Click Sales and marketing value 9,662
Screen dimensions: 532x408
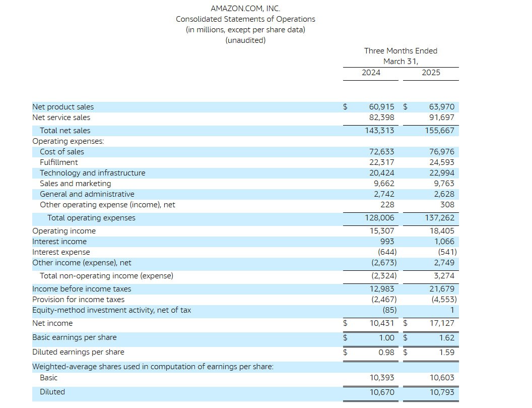(384, 184)
